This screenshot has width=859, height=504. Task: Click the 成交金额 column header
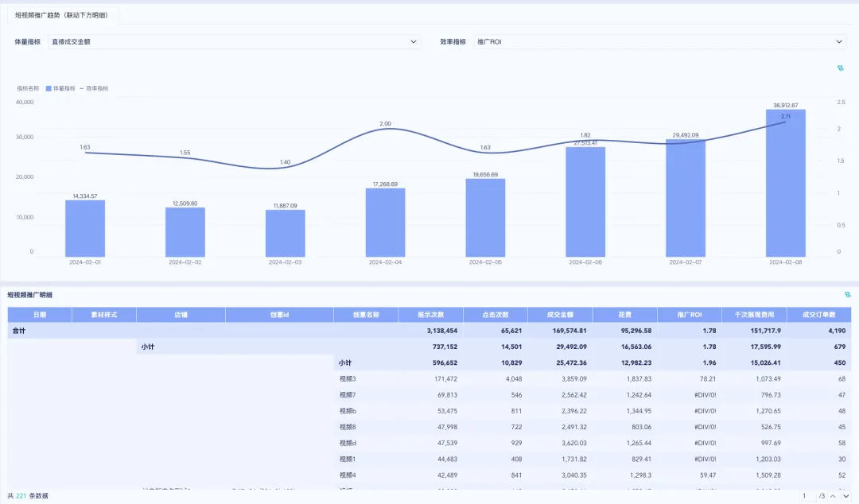559,315
